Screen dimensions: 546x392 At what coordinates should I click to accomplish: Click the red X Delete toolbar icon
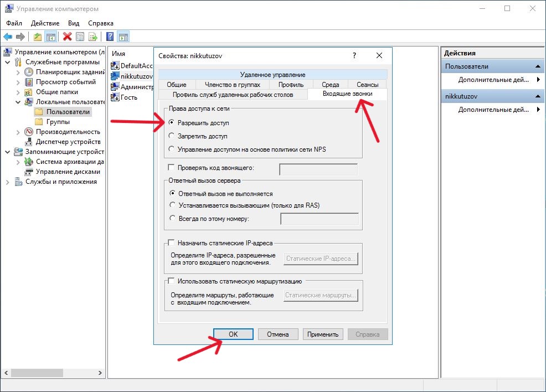[67, 37]
